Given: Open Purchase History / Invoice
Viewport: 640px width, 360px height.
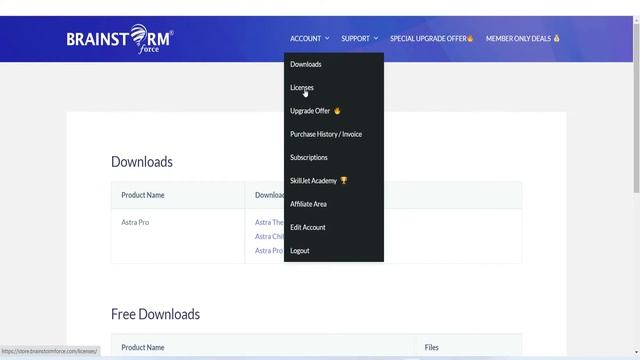Looking at the screenshot, I should (326, 134).
